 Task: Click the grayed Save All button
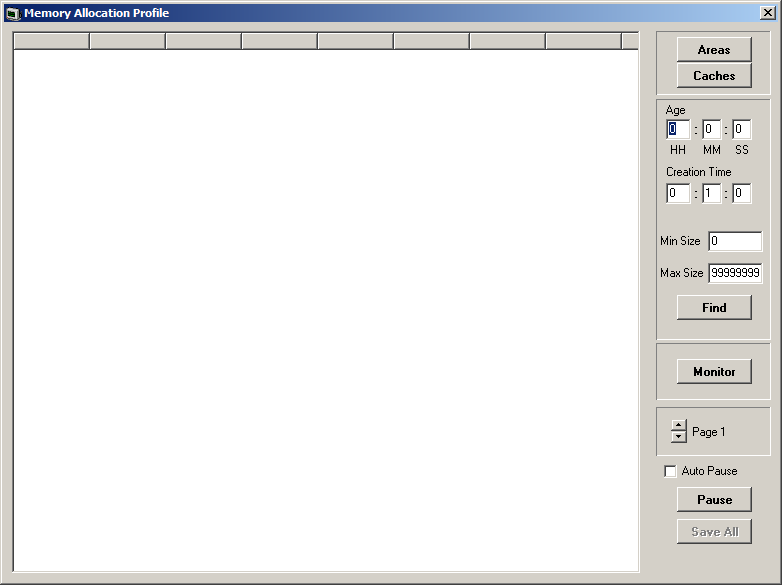click(x=714, y=531)
